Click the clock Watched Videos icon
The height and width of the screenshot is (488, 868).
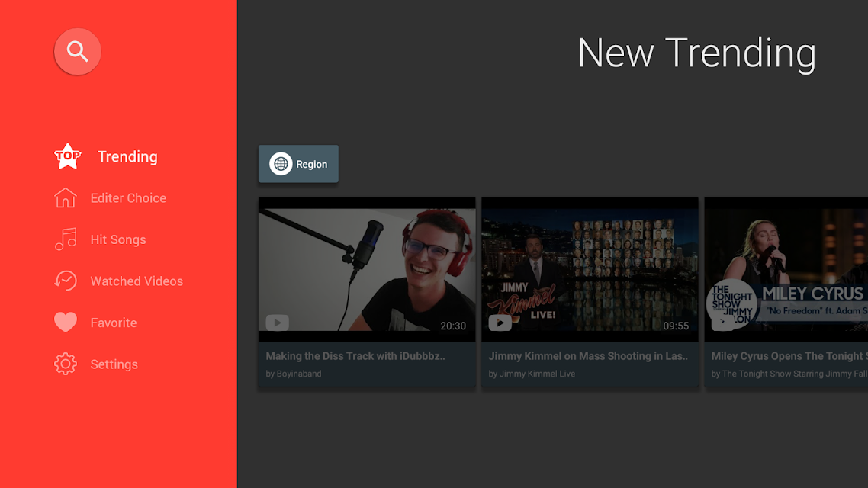tap(66, 281)
